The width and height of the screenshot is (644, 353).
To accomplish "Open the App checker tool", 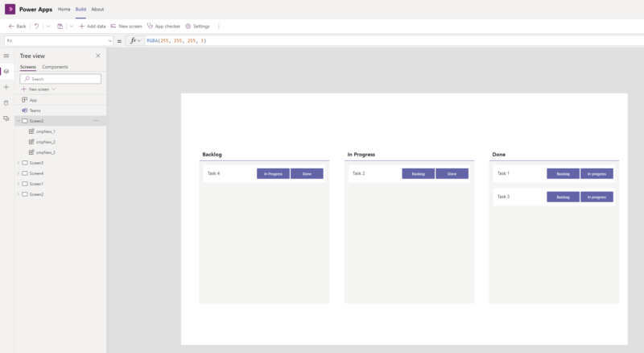I will tap(164, 26).
